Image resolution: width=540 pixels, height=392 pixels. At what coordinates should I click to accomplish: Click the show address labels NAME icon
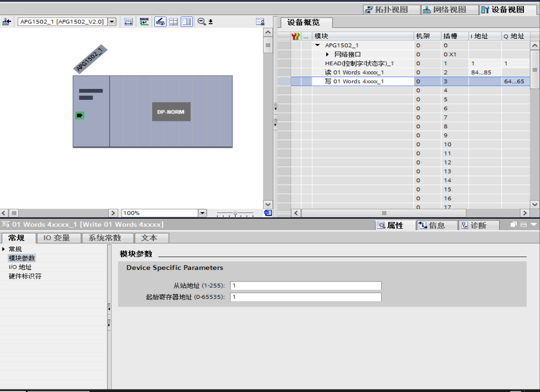pyautogui.click(x=144, y=22)
